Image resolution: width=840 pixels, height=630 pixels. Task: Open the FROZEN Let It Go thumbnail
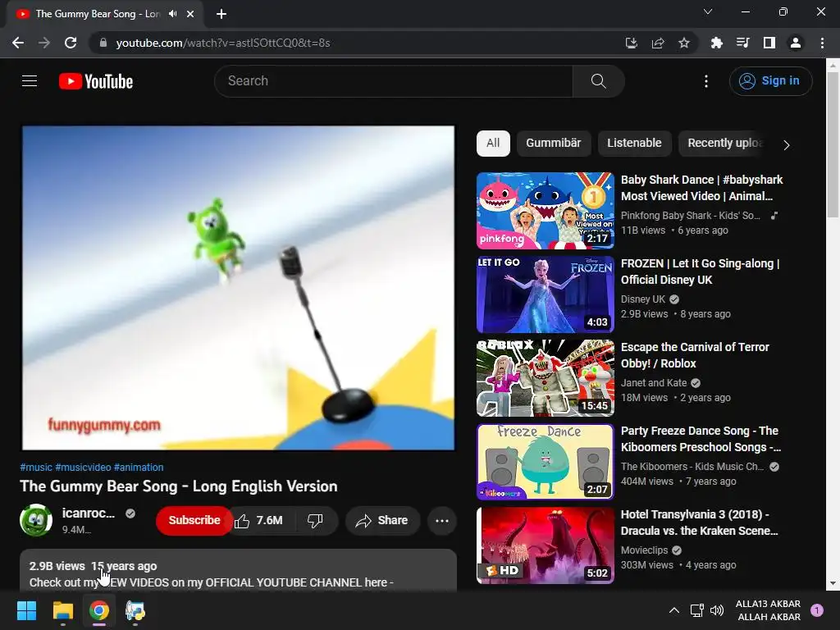546,294
